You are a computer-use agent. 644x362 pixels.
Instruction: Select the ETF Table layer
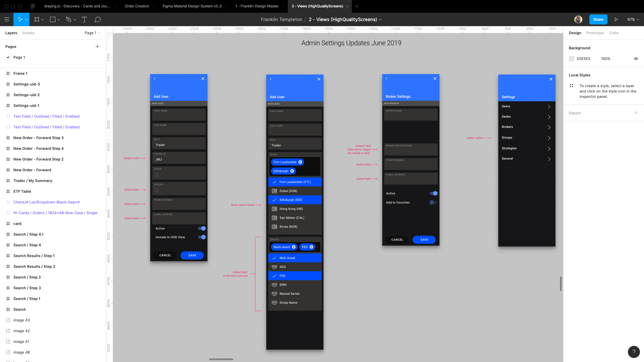coord(22,191)
